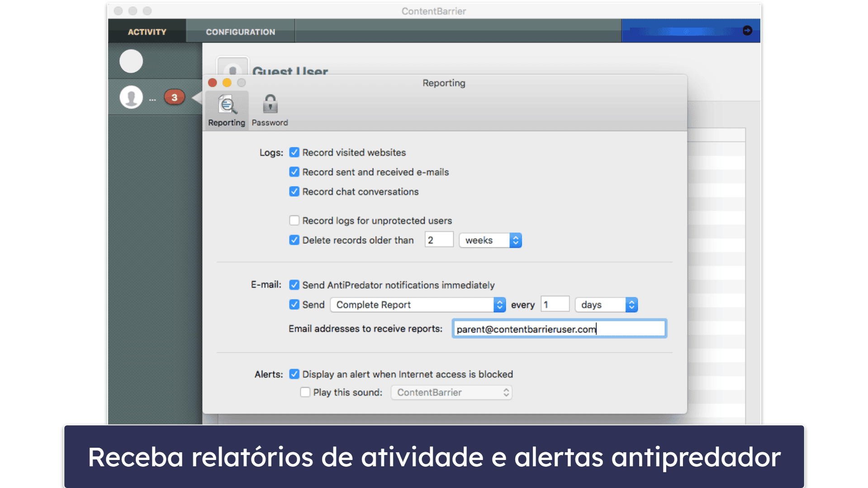Select the top blank user circle in sidebar
This screenshot has width=868, height=488.
point(131,61)
